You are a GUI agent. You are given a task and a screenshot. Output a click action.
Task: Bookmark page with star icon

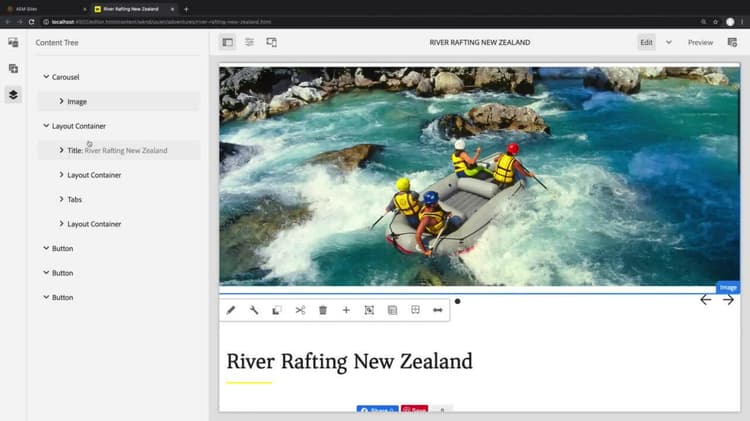tap(716, 22)
